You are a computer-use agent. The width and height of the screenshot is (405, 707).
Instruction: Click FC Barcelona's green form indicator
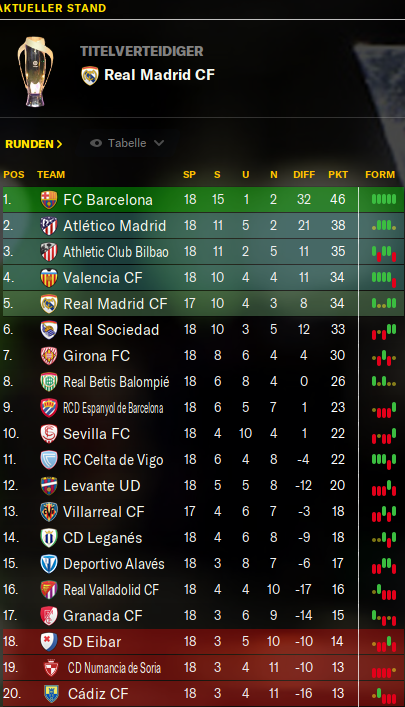coord(384,199)
